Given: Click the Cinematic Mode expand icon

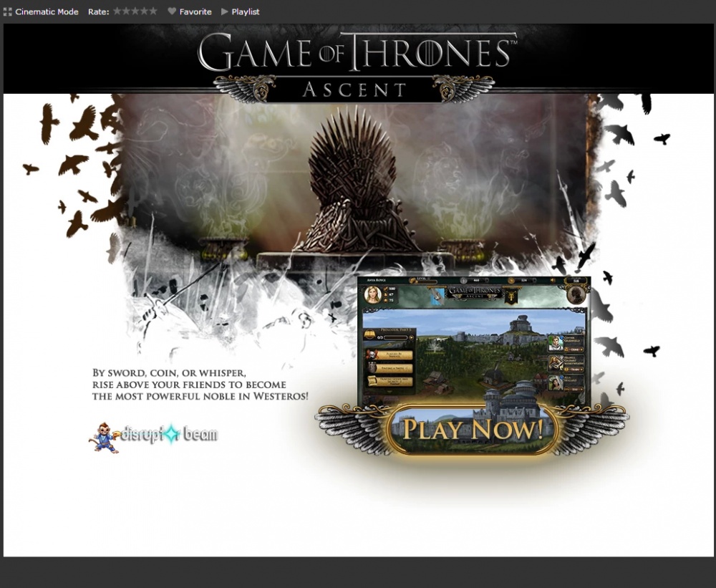Looking at the screenshot, I should (x=7, y=12).
